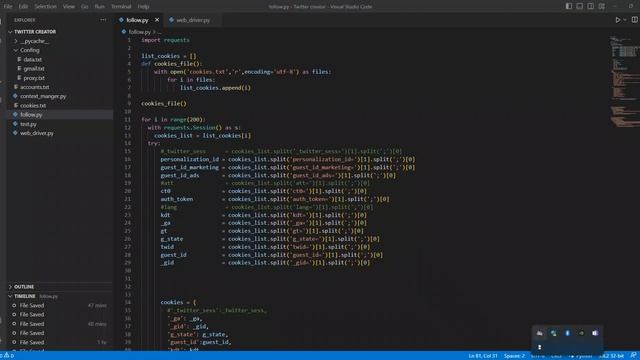Click follow.py in the breadcrumb path

[x=140, y=32]
